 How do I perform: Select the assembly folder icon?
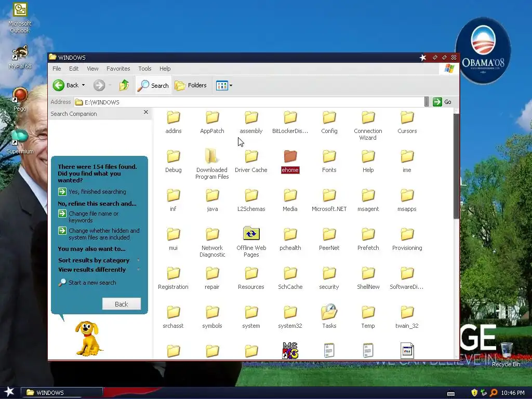pos(251,117)
